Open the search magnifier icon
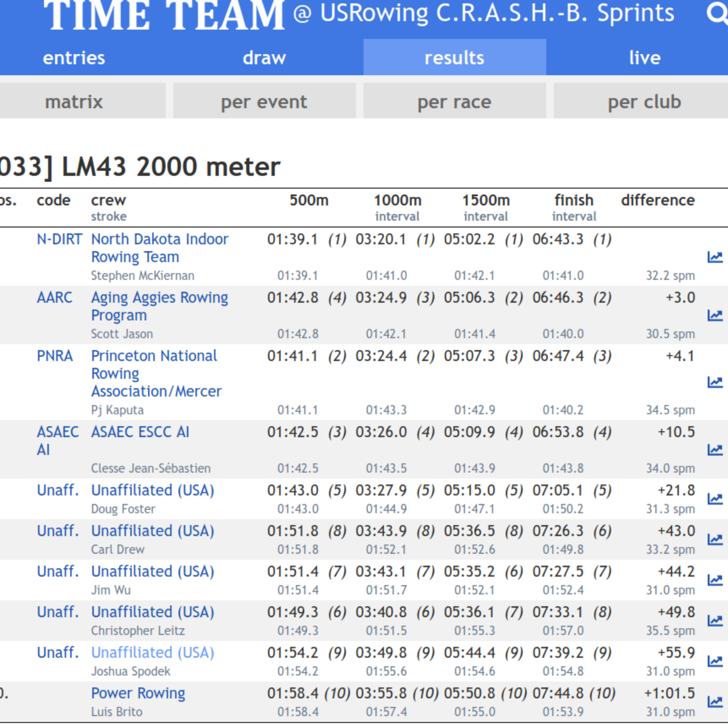 click(x=717, y=13)
